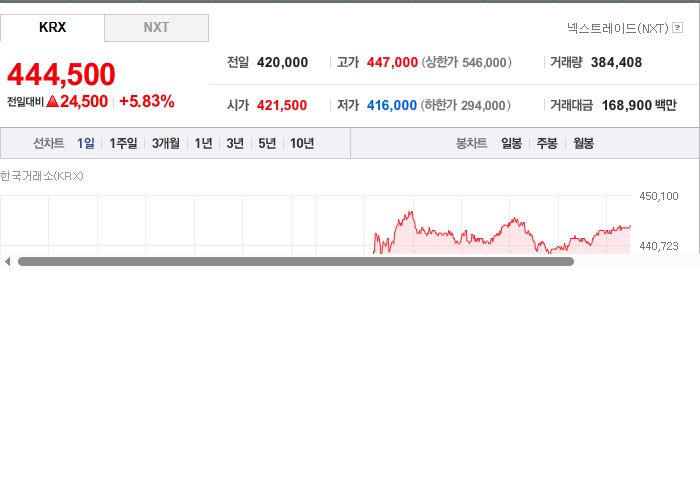Click the high price 447,000

392,62
